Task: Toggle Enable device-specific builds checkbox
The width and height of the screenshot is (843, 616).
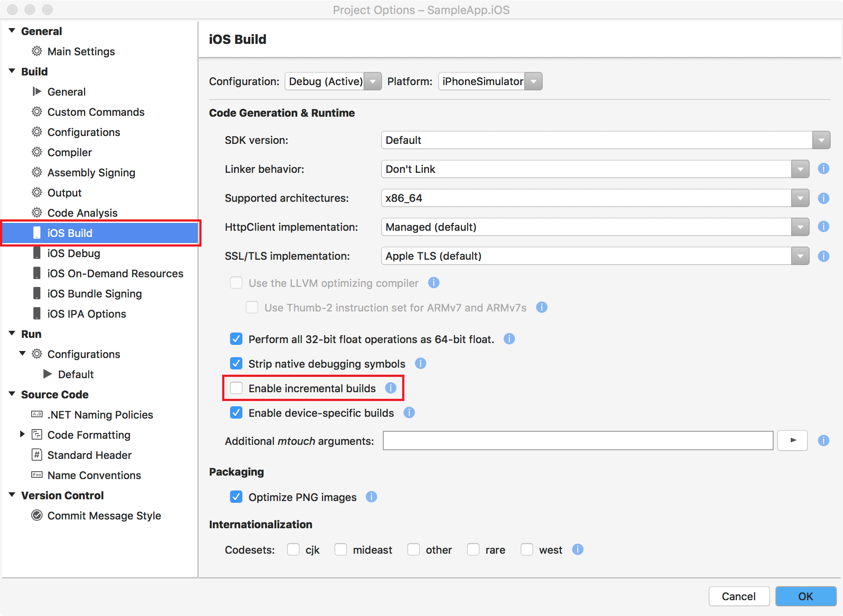Action: (x=238, y=412)
